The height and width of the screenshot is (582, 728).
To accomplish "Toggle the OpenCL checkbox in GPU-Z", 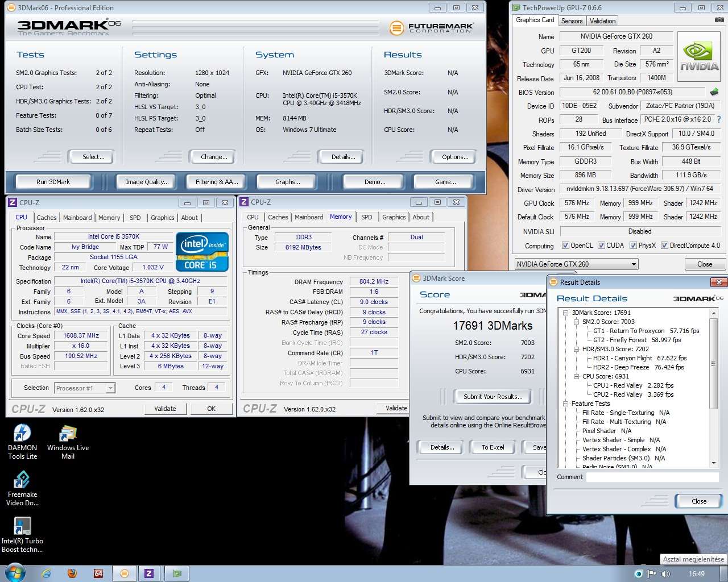I will (x=565, y=246).
